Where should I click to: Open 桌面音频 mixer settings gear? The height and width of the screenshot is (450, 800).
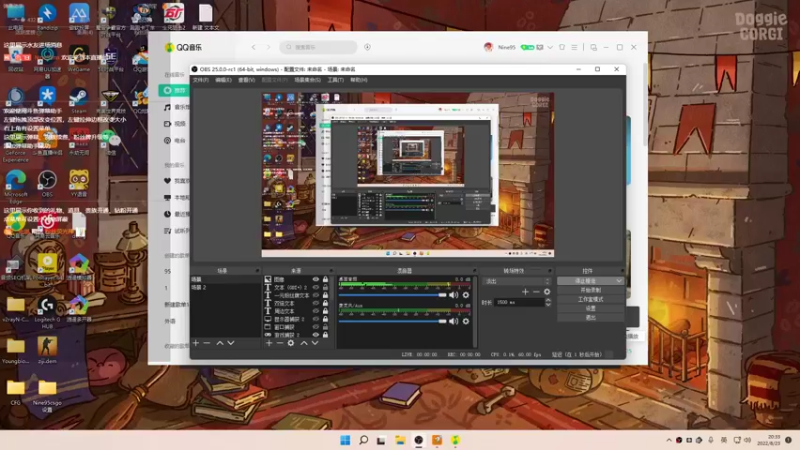(465, 295)
